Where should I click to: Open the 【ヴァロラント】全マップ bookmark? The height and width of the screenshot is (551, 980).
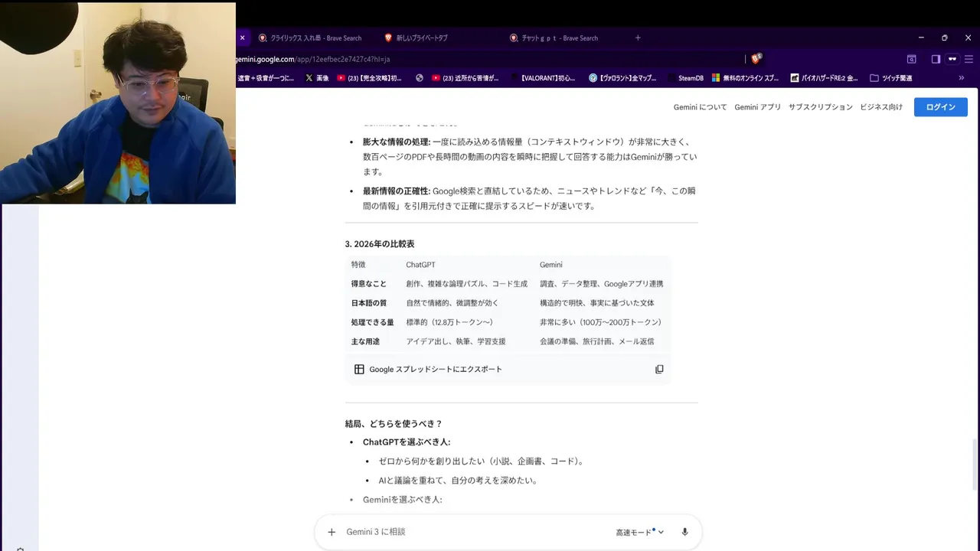(x=622, y=78)
